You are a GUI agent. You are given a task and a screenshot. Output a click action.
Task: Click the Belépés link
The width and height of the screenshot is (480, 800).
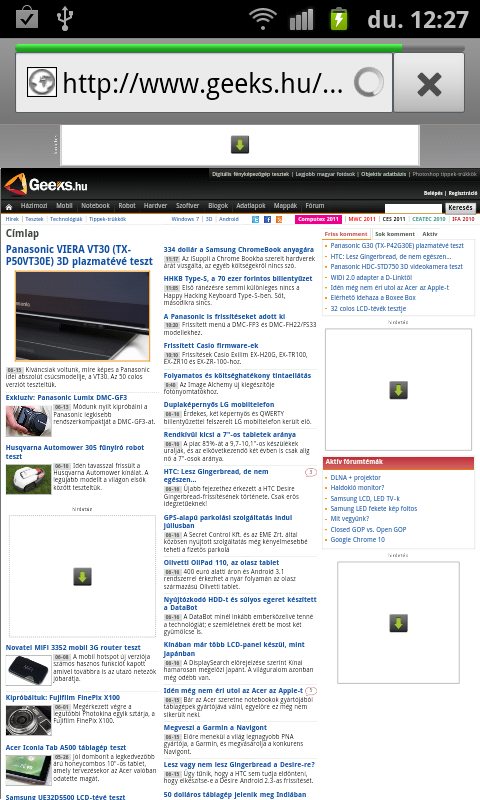coord(433,193)
